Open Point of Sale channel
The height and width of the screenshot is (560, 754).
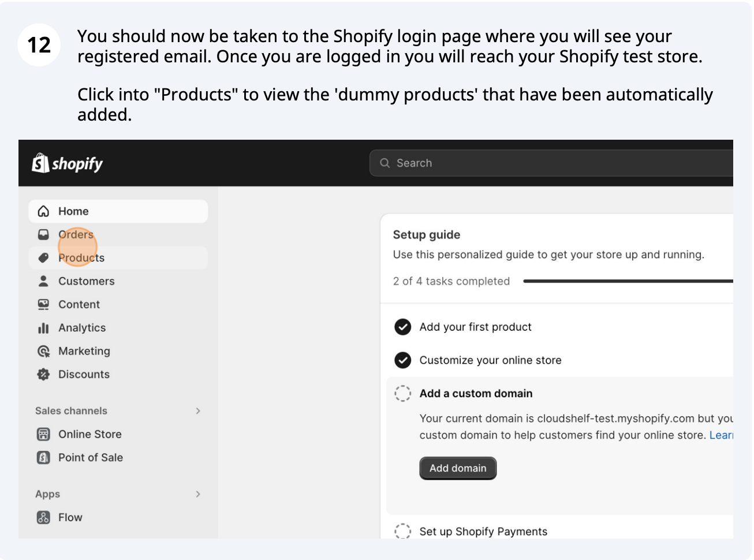(x=118, y=457)
